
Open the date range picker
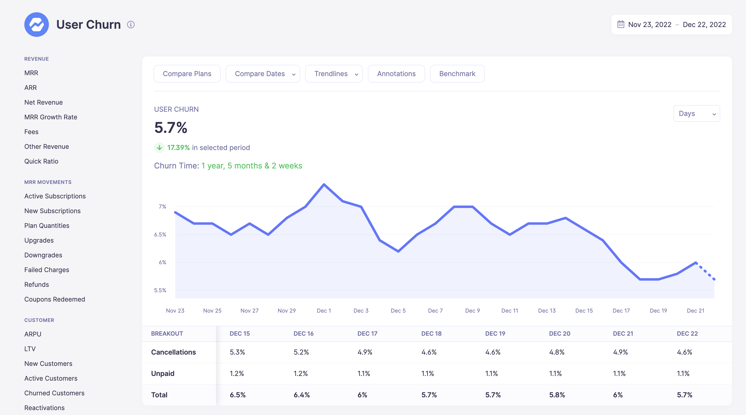click(x=671, y=25)
